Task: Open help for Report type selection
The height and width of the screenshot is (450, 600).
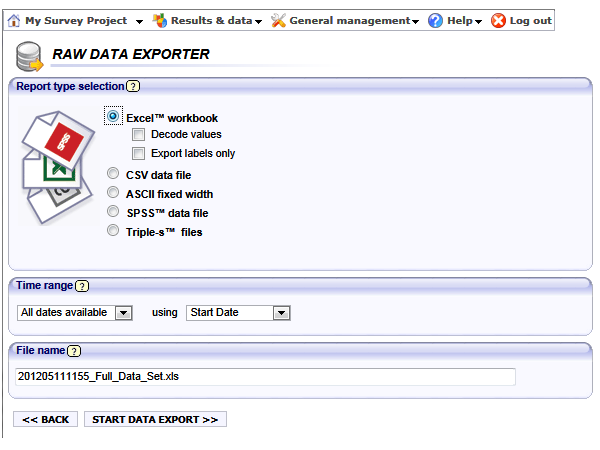Action: [x=133, y=87]
